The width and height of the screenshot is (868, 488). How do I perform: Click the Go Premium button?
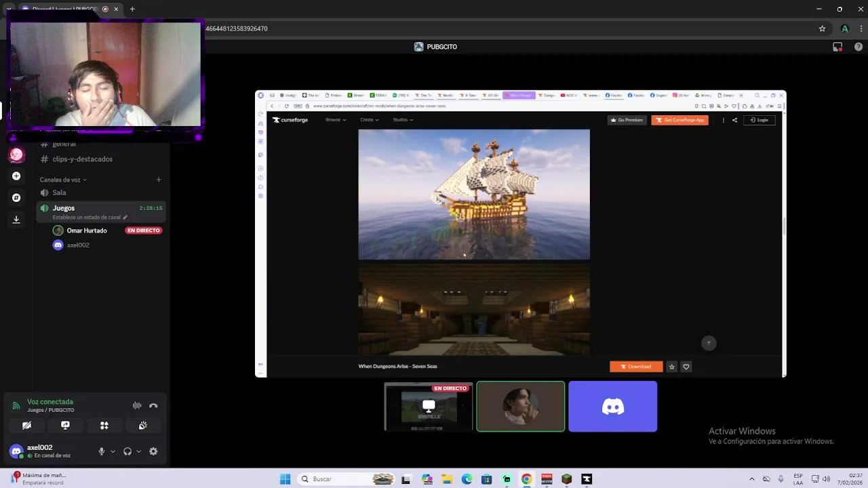tap(627, 120)
